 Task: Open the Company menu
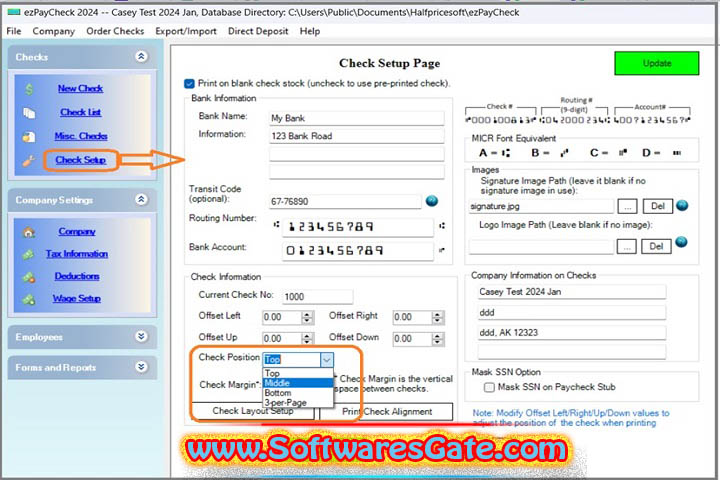[53, 31]
